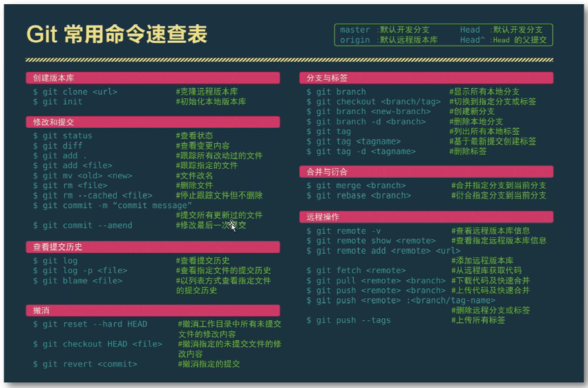Click the 'git pull <remote> <branch>' command

tap(376, 281)
